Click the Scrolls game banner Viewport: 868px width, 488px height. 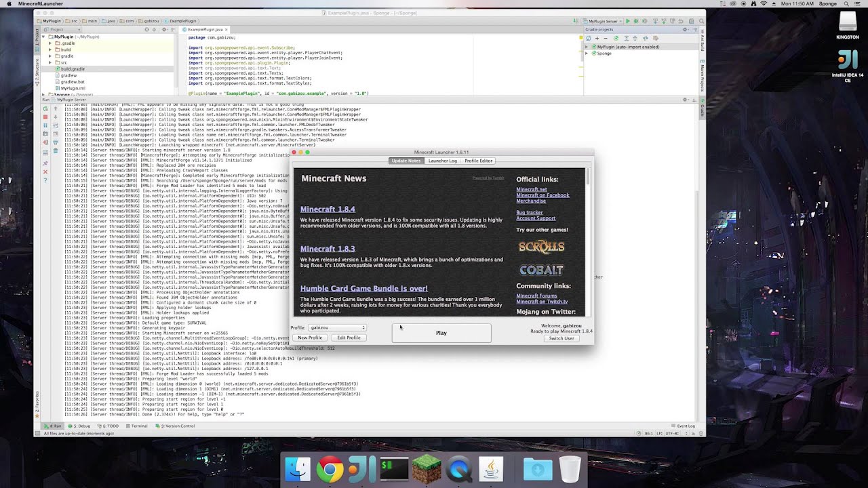tap(541, 247)
